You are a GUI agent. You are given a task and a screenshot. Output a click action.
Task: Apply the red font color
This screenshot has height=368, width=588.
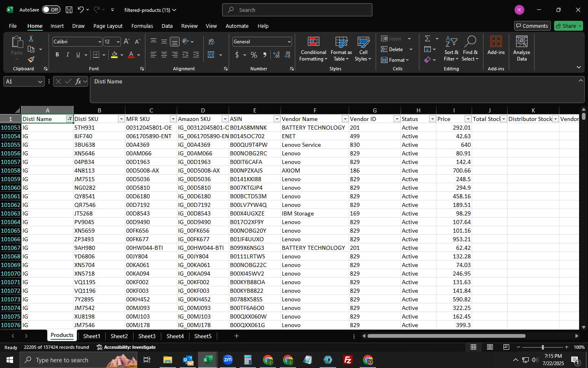(x=131, y=55)
